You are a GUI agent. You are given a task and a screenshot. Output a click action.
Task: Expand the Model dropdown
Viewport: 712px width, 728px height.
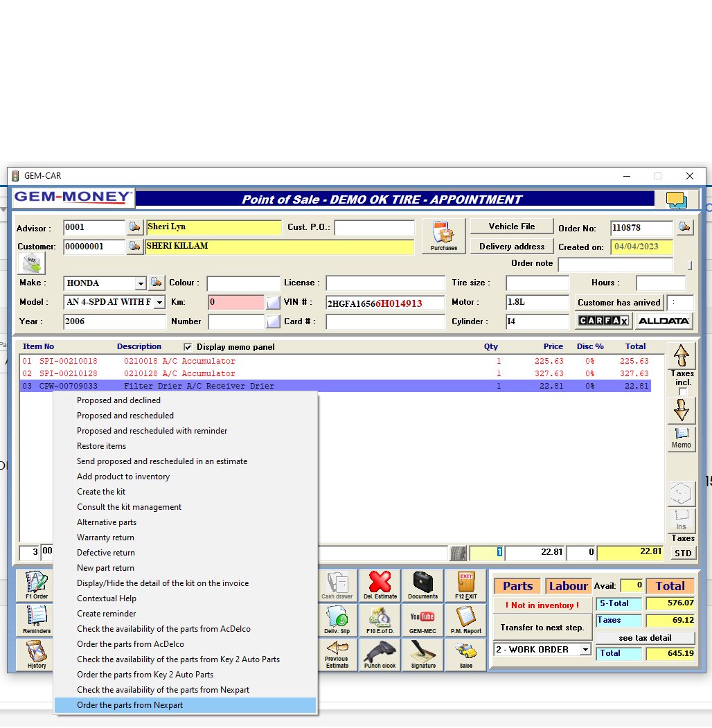coord(160,302)
